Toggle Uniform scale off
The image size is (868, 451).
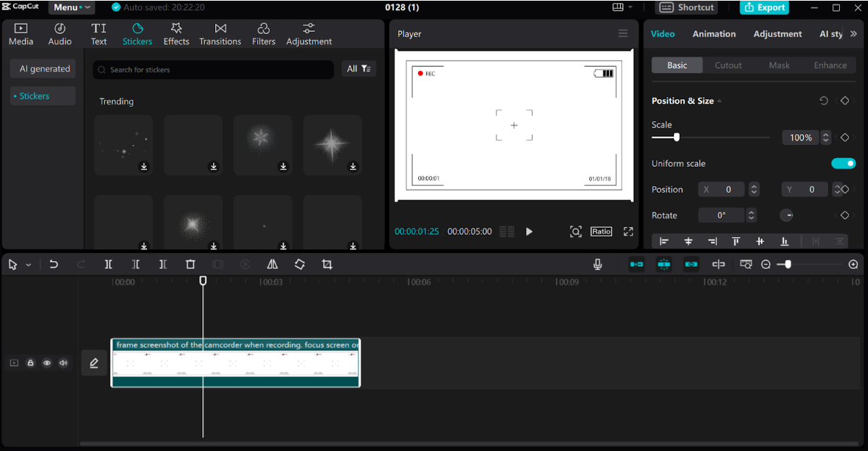(843, 163)
